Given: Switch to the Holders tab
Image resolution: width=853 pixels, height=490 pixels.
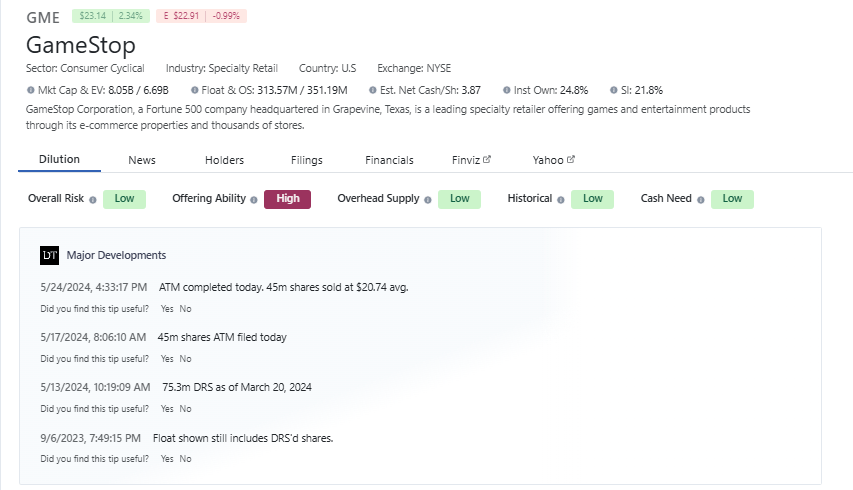Looking at the screenshot, I should [x=224, y=160].
